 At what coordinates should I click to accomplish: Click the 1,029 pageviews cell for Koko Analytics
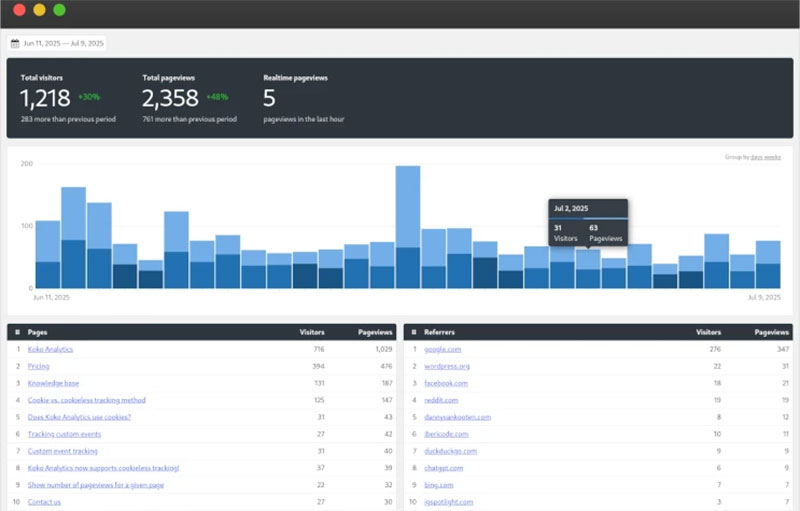(x=384, y=349)
